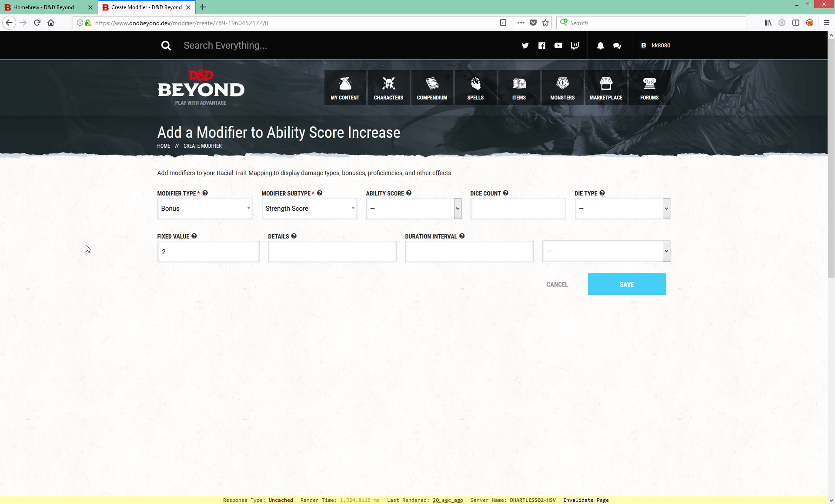Toggle the browser sidebar icon

point(796,23)
